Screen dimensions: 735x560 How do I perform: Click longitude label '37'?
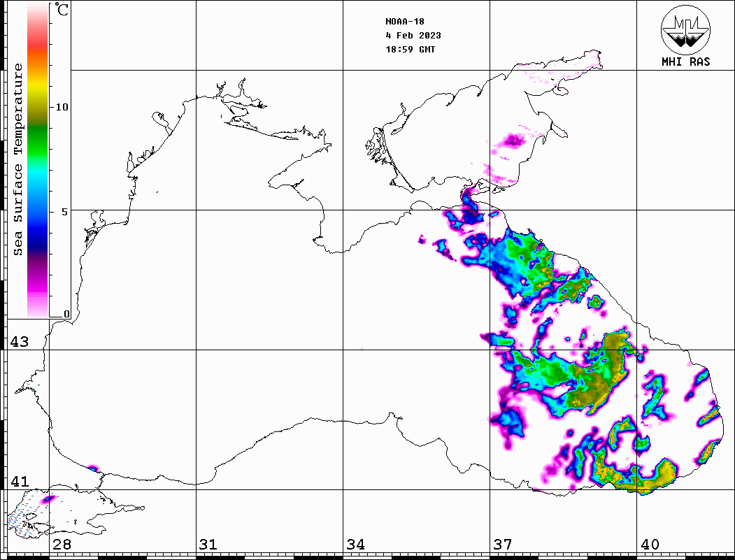click(x=503, y=545)
